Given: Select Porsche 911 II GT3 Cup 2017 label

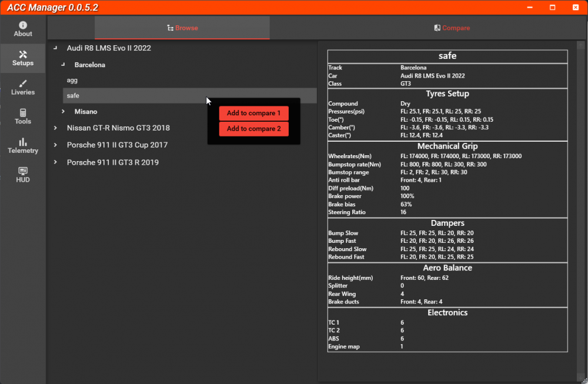Looking at the screenshot, I should pos(118,145).
